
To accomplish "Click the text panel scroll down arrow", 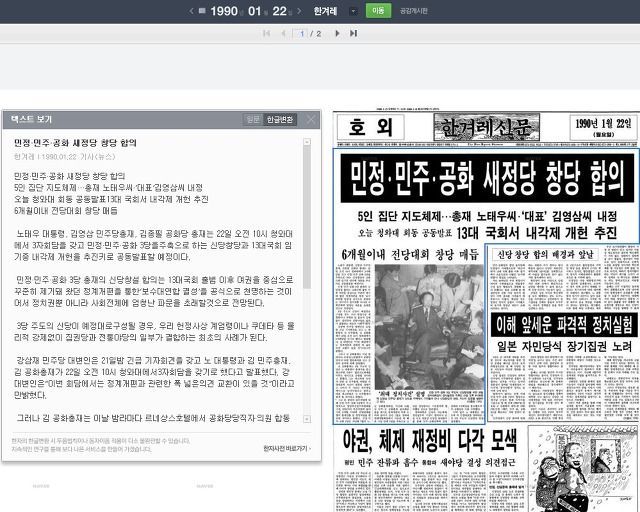I will coord(307,419).
